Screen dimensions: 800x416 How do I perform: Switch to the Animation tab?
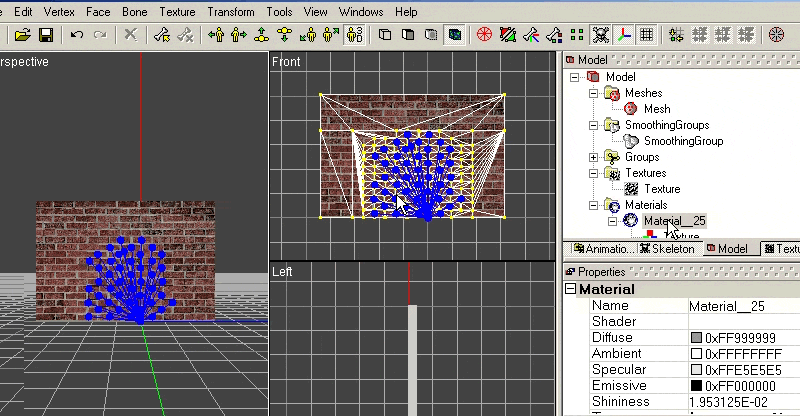604,249
